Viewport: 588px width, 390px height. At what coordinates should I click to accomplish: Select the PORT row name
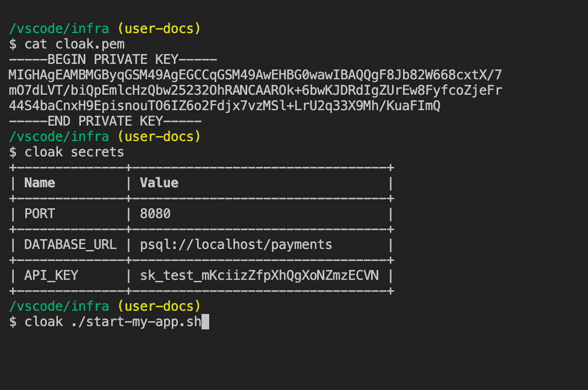[40, 214]
